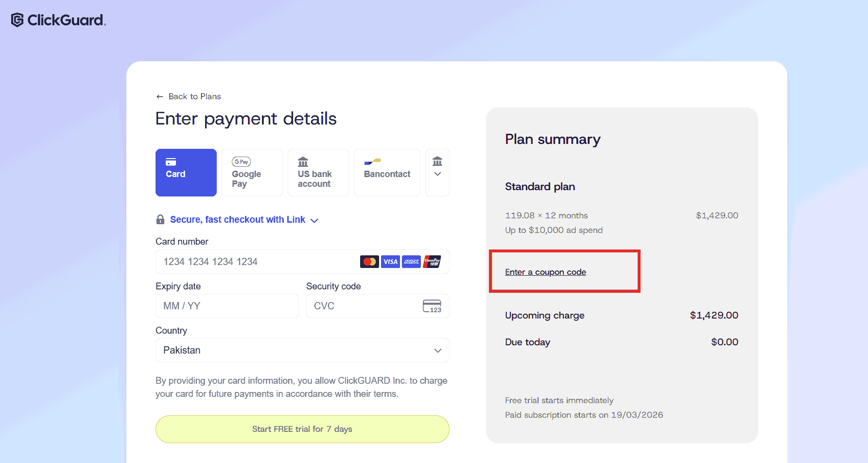Click the back arrow icon
Viewport: 868px width, 463px height.
click(160, 97)
